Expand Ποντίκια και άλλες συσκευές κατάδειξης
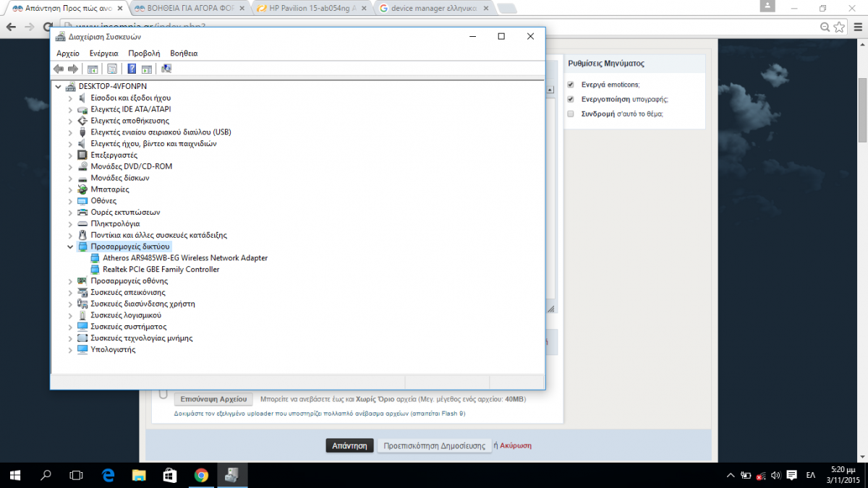Screen dimensions: 868x488 pyautogui.click(x=70, y=235)
